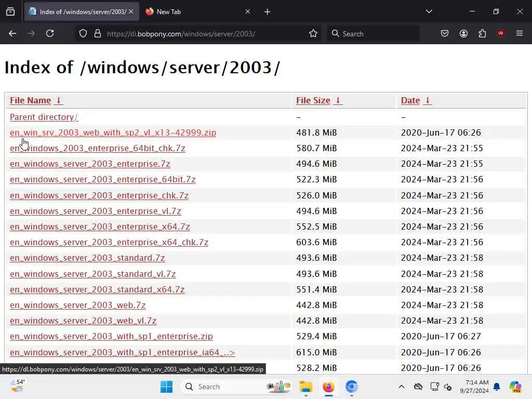Open File Explorer from taskbar

(x=305, y=387)
